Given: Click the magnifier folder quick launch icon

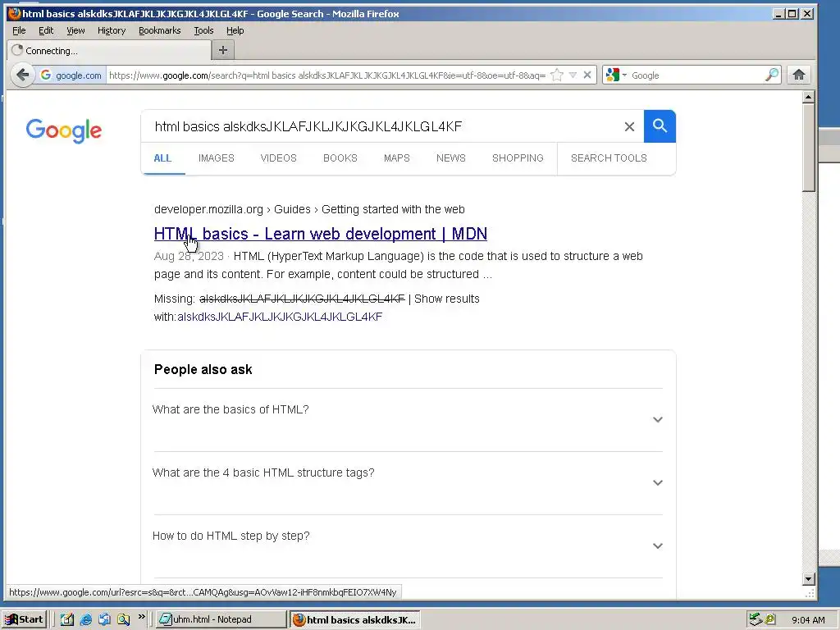Looking at the screenshot, I should tap(123, 619).
